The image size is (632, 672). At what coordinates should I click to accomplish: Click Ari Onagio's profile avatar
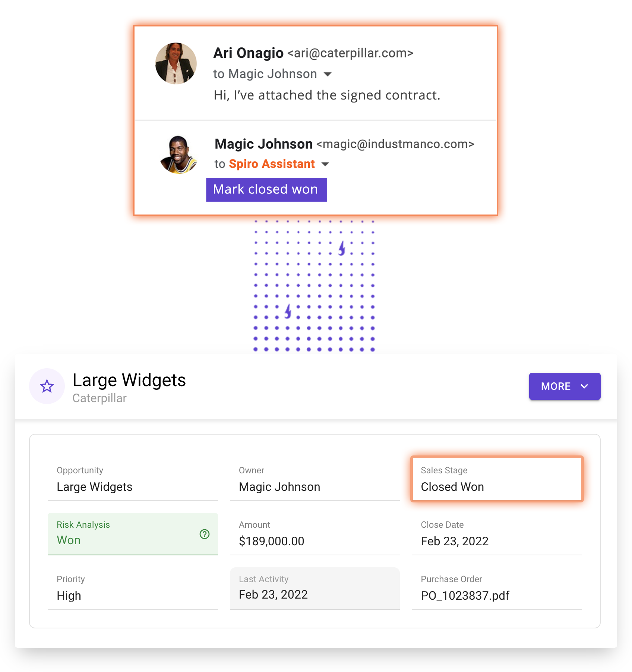coord(176,63)
